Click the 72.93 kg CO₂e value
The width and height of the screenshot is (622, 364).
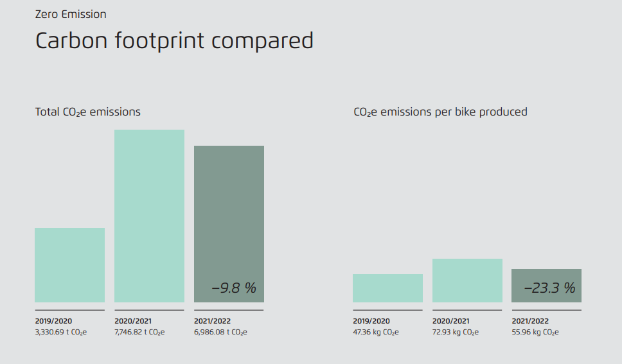pyautogui.click(x=456, y=332)
